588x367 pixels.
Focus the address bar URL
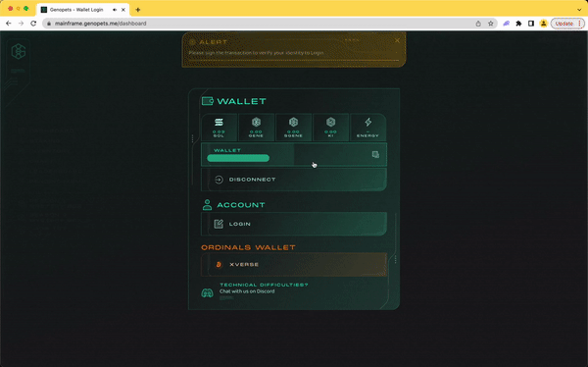point(101,24)
